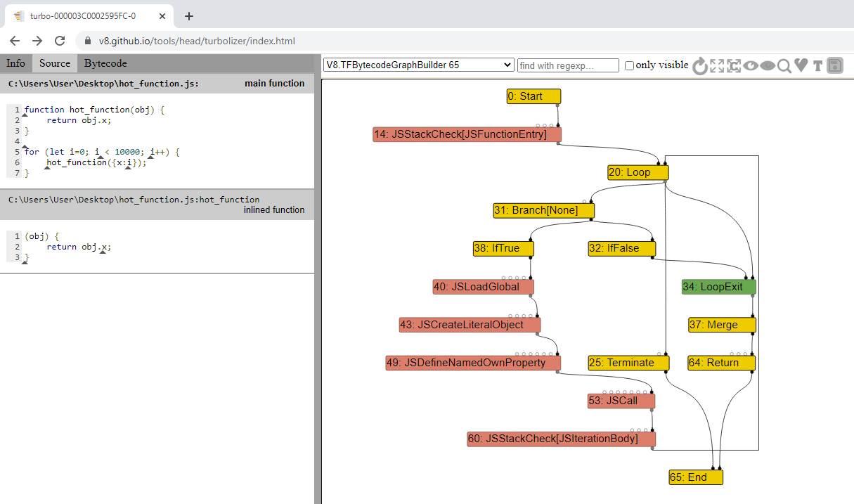Screen dimensions: 854x504
Task: Click the magnifier zoom selection icon
Action: (784, 66)
